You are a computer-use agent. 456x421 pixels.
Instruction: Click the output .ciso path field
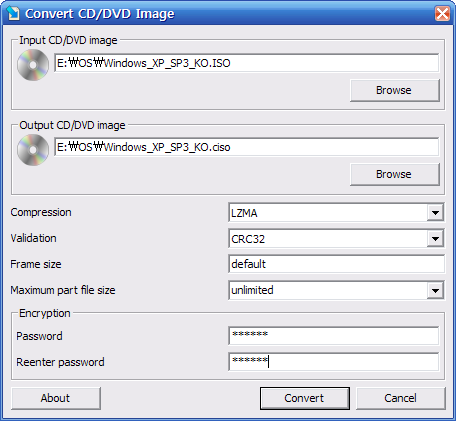[246, 147]
